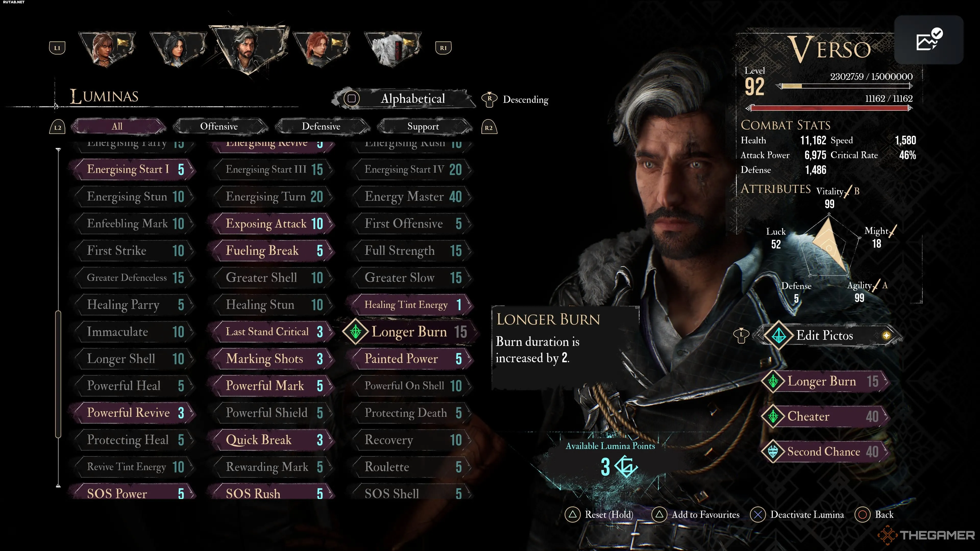This screenshot has height=551, width=980.
Task: Click the triangle icon beside Reset (Hold)
Action: coord(572,515)
